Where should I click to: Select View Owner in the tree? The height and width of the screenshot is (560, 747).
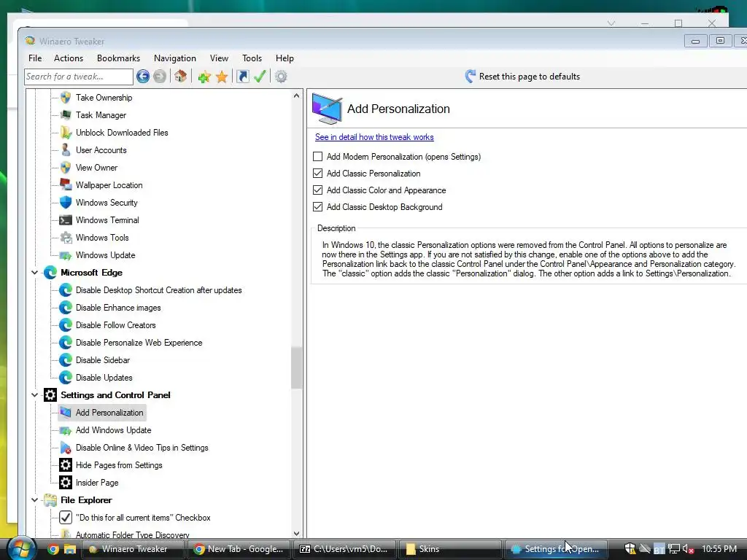click(x=96, y=168)
